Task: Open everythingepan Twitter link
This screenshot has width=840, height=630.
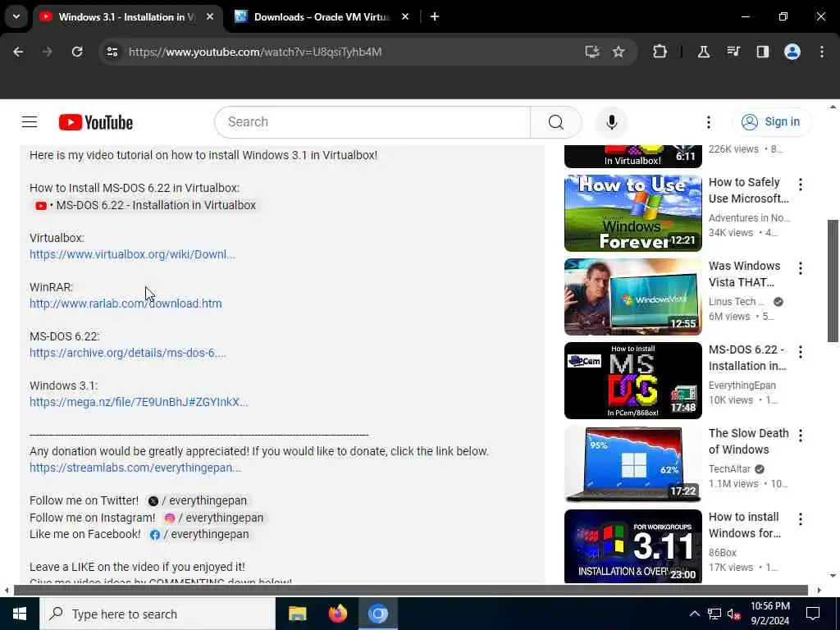Action: 197,501
